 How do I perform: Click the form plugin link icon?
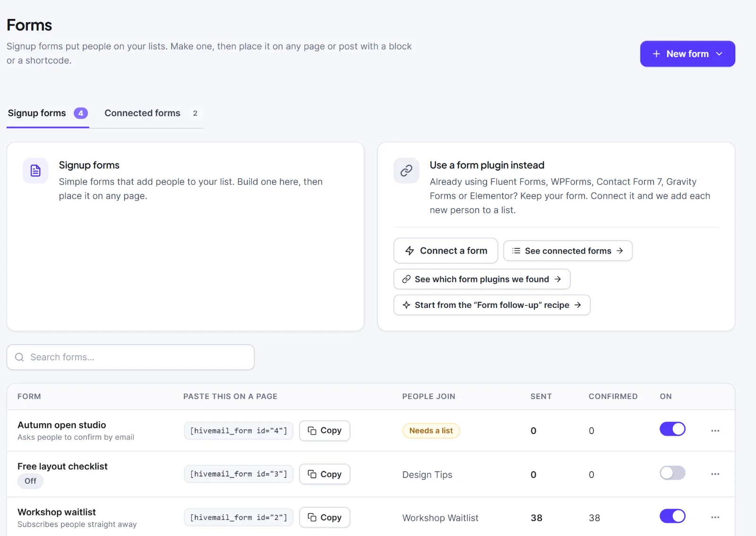[406, 170]
